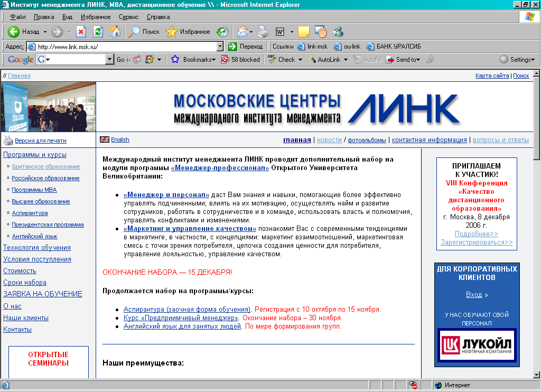Click the фотоальбомы navigation link
Image resolution: width=541 pixels, height=392 pixels.
pos(367,140)
